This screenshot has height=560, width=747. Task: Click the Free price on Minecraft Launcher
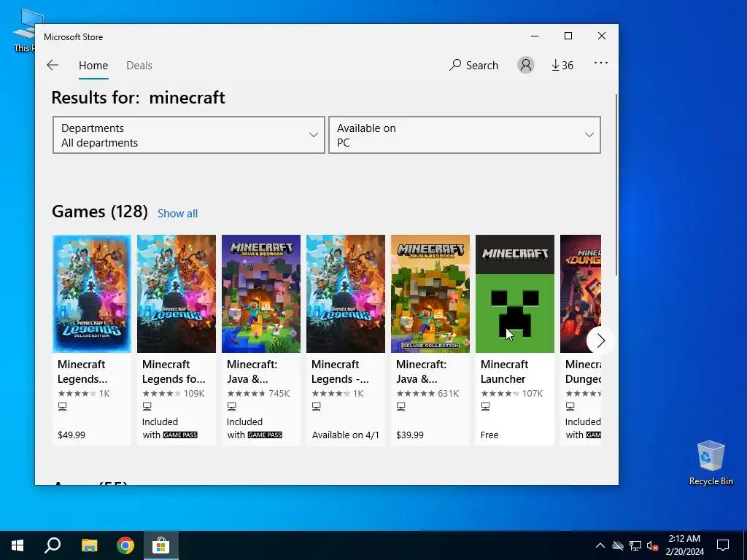(x=489, y=435)
